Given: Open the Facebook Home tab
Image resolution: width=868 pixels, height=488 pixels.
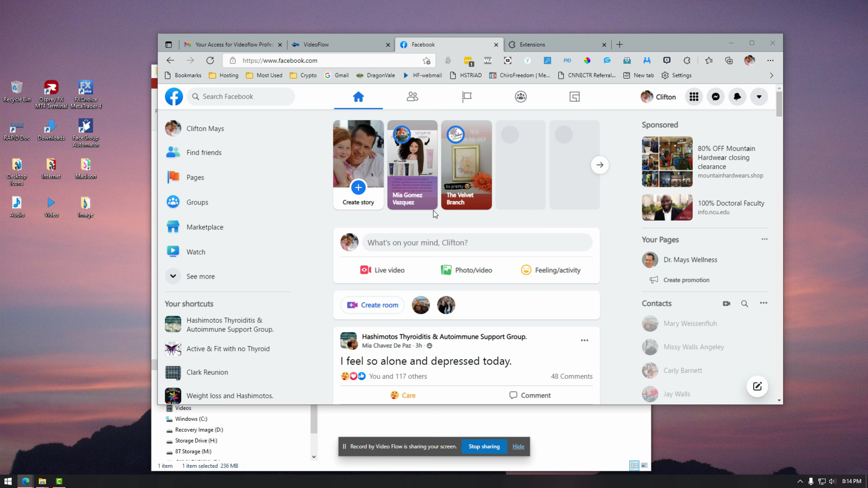Looking at the screenshot, I should click(x=358, y=97).
